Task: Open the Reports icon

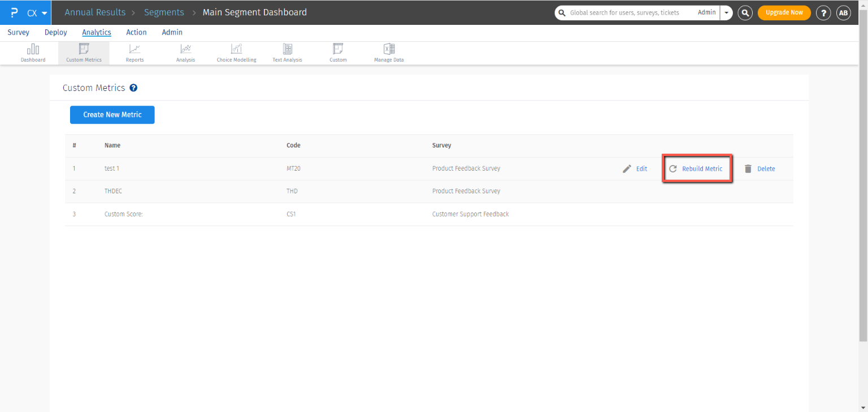Action: pyautogui.click(x=134, y=49)
